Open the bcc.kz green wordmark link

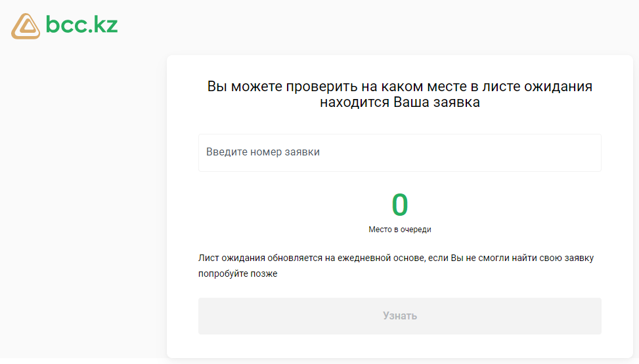tap(82, 24)
